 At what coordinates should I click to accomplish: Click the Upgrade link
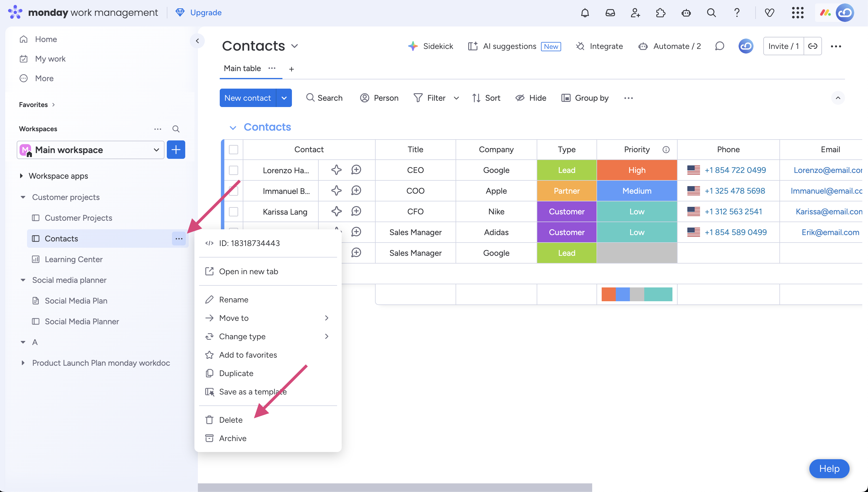point(206,12)
